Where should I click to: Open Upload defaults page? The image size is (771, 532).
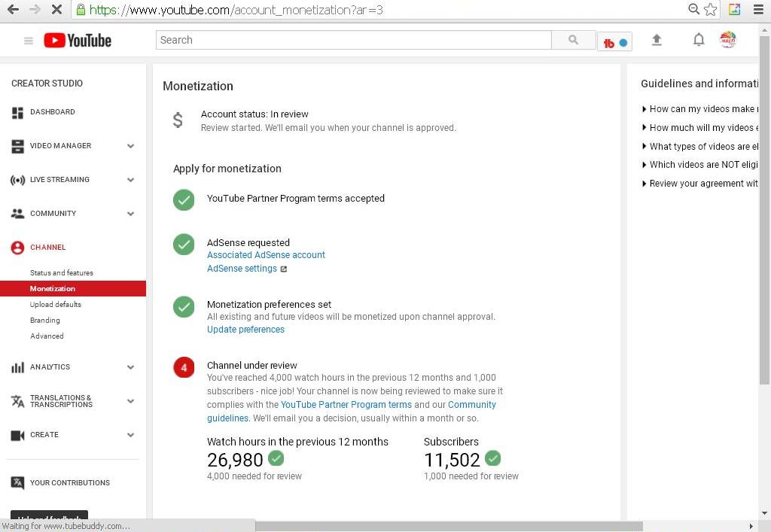pos(56,304)
